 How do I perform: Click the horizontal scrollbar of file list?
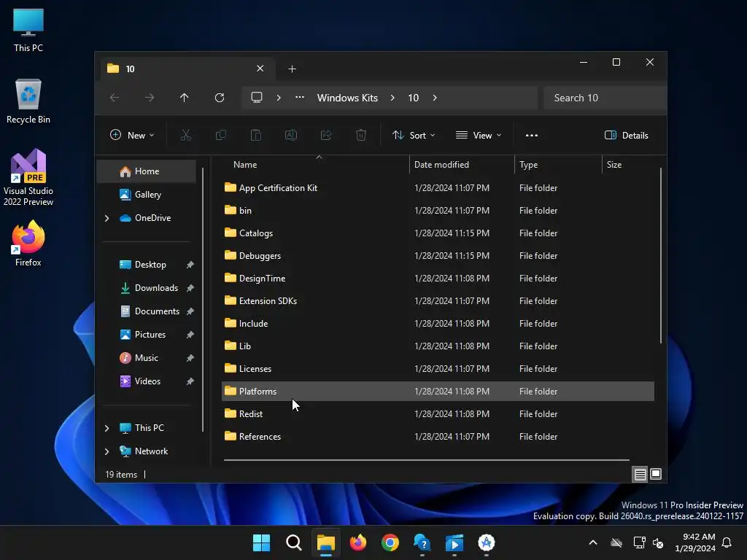coord(426,460)
